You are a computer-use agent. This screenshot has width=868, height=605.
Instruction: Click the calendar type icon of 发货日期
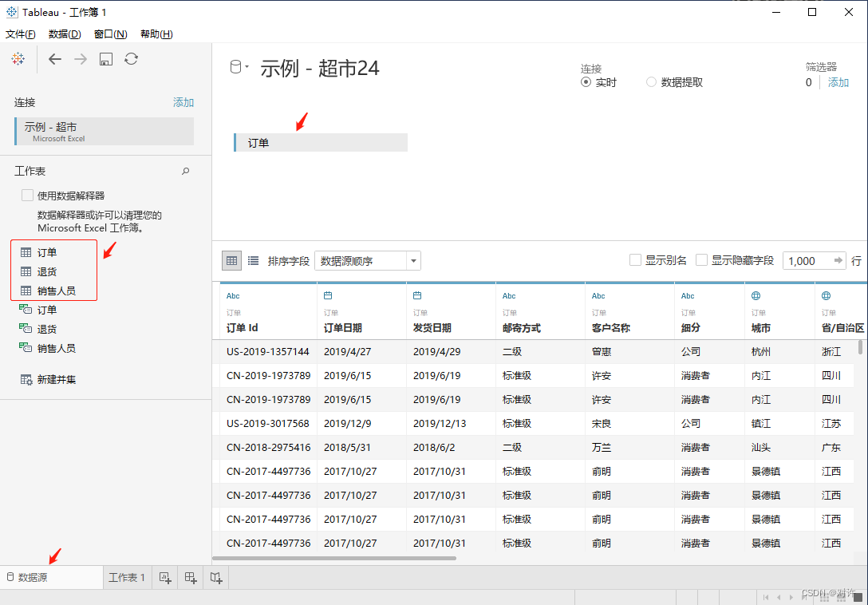pos(416,296)
